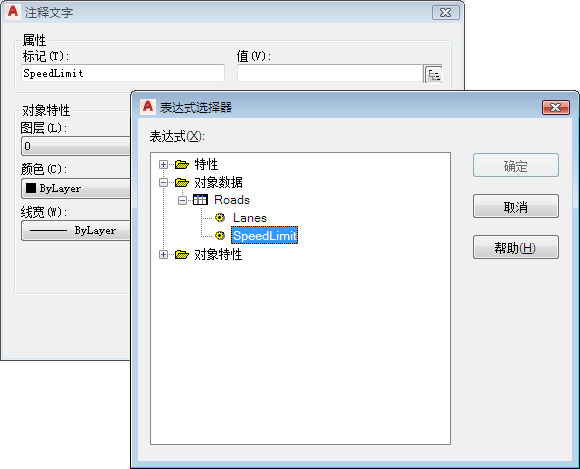Click the AutoCAD logo in 表达式选择器 title bar
580x469 pixels.
point(148,107)
